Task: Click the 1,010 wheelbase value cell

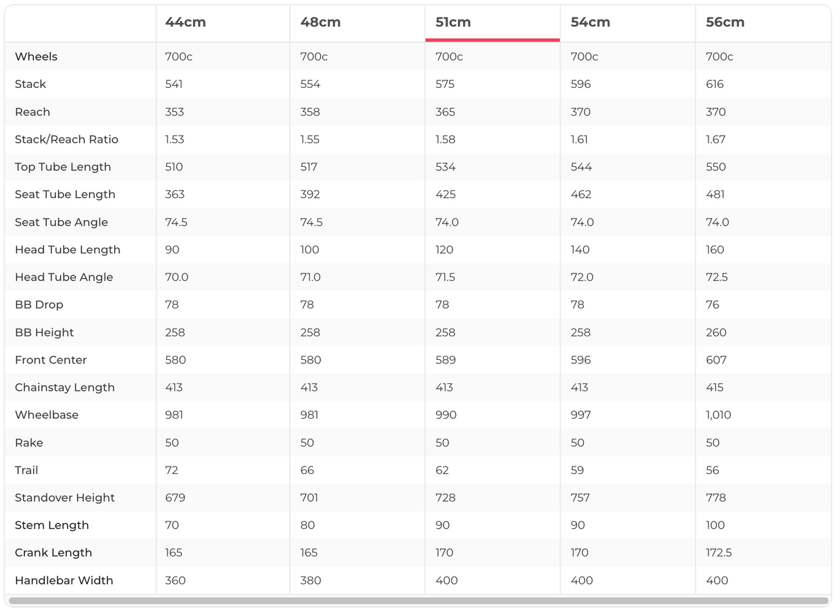Action: pyautogui.click(x=718, y=415)
